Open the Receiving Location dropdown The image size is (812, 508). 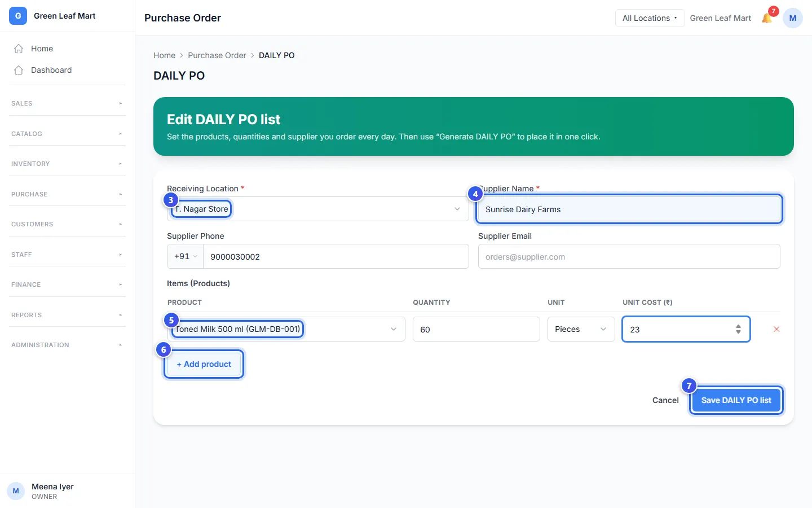coord(318,209)
